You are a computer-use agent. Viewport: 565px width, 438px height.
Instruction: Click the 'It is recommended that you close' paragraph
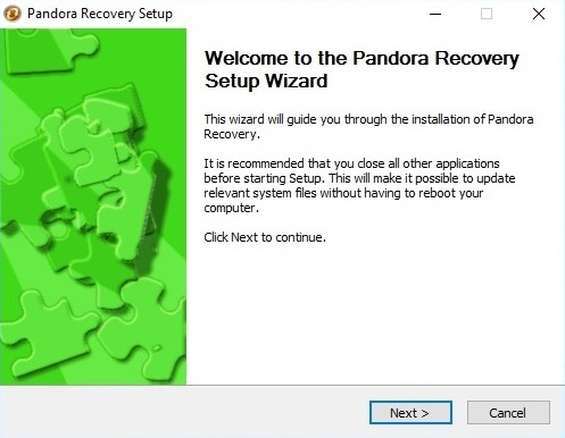coord(360,186)
